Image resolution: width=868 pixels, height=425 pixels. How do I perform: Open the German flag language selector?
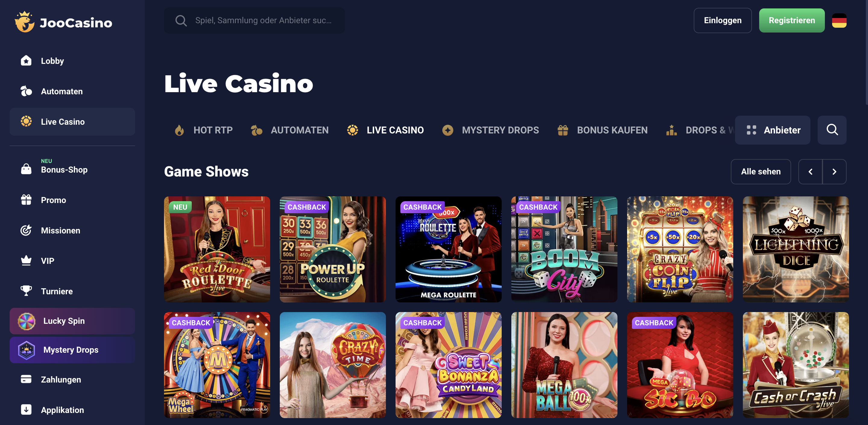[x=839, y=20]
